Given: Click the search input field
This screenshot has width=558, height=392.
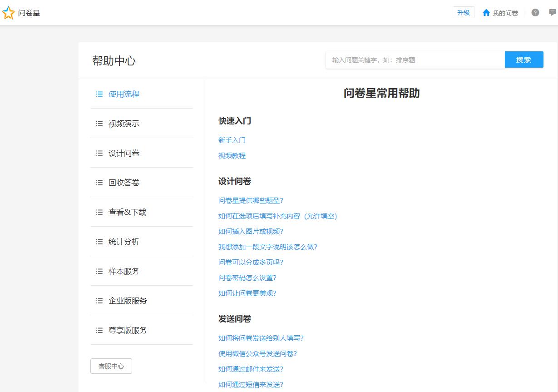Looking at the screenshot, I should pos(409,59).
